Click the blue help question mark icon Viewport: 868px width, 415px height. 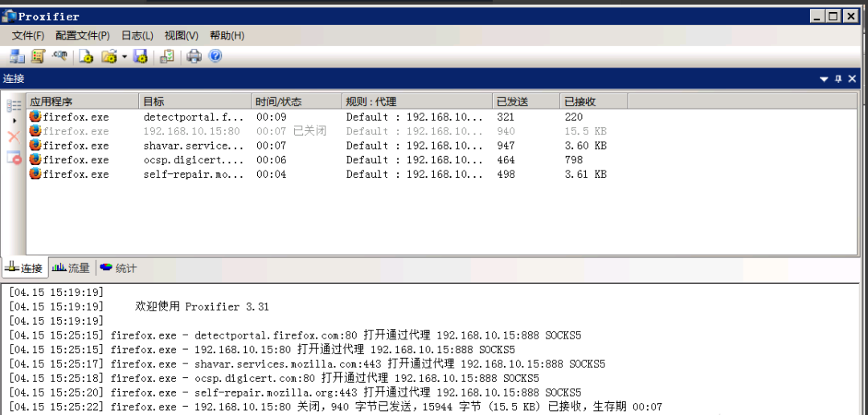click(215, 56)
